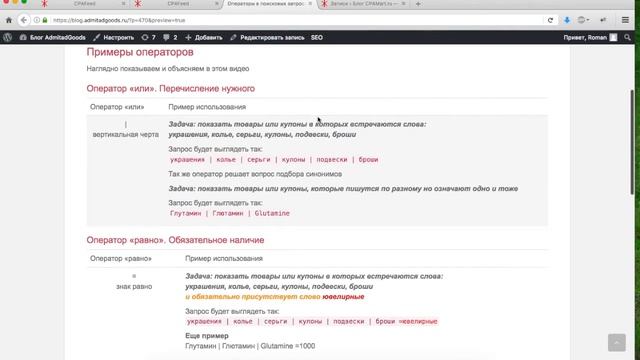This screenshot has width=640, height=360.
Task: Open the updates item showing 7
Action: coord(149,37)
